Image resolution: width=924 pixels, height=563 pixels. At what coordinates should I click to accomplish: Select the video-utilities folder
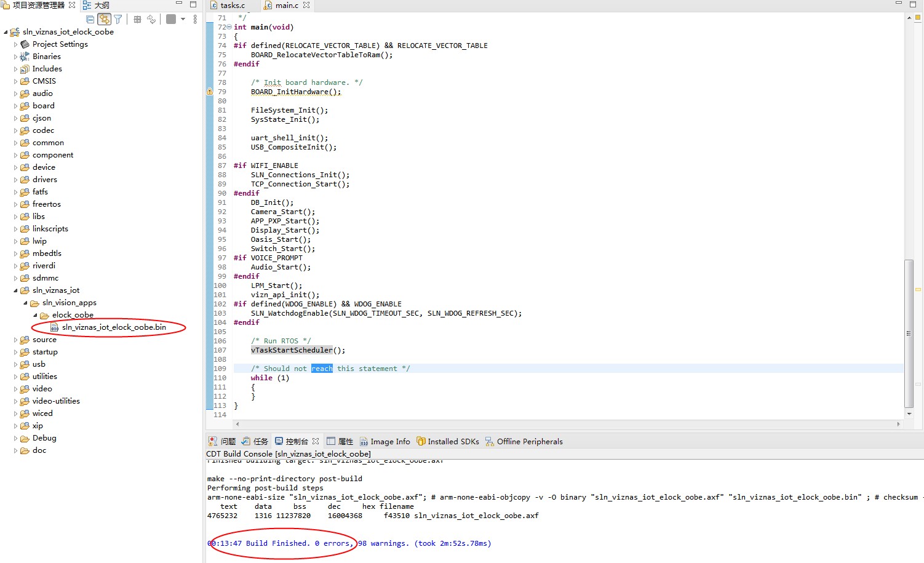tap(56, 401)
